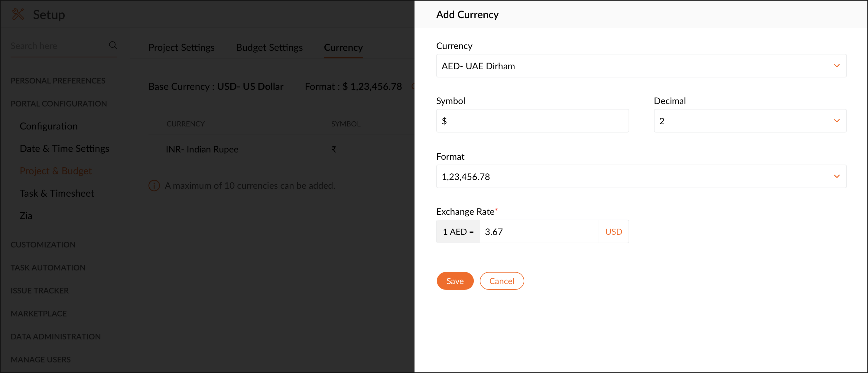Click the SYMBOL column header

(x=346, y=124)
